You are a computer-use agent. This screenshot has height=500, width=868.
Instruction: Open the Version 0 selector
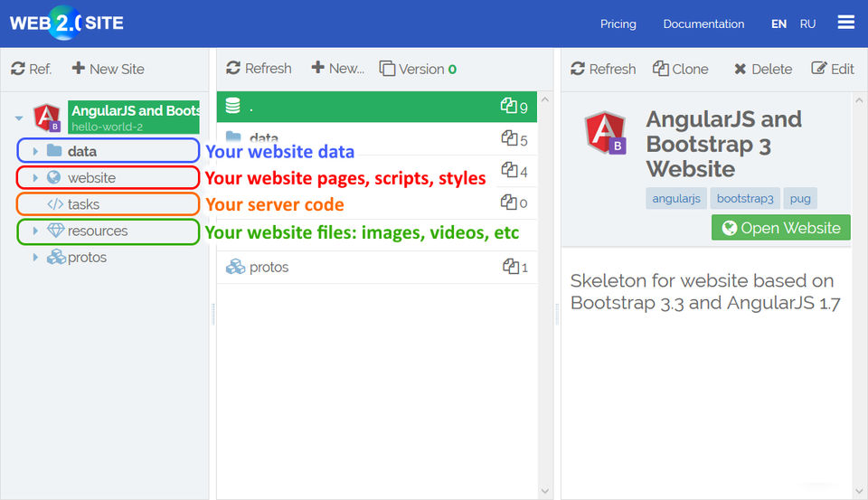click(418, 69)
